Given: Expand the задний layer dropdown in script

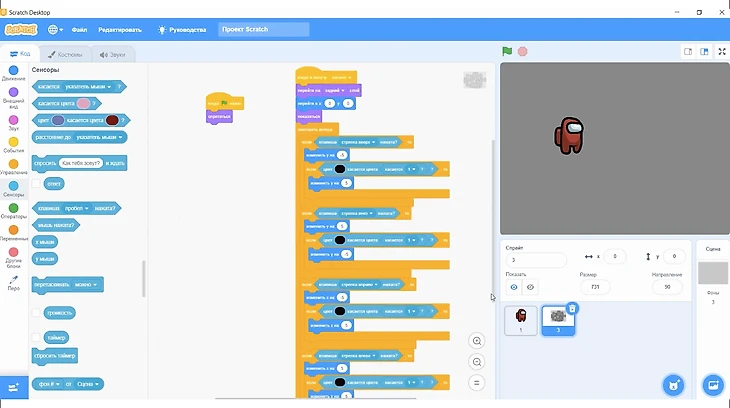Looking at the screenshot, I should tap(335, 90).
